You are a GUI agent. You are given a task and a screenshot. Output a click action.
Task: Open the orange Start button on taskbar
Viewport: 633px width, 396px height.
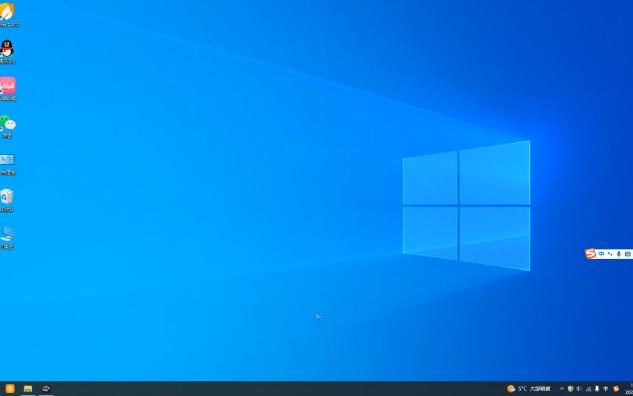click(10, 388)
